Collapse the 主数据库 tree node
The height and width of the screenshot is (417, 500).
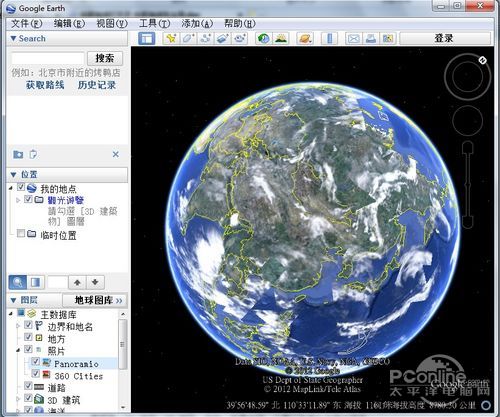click(11, 313)
